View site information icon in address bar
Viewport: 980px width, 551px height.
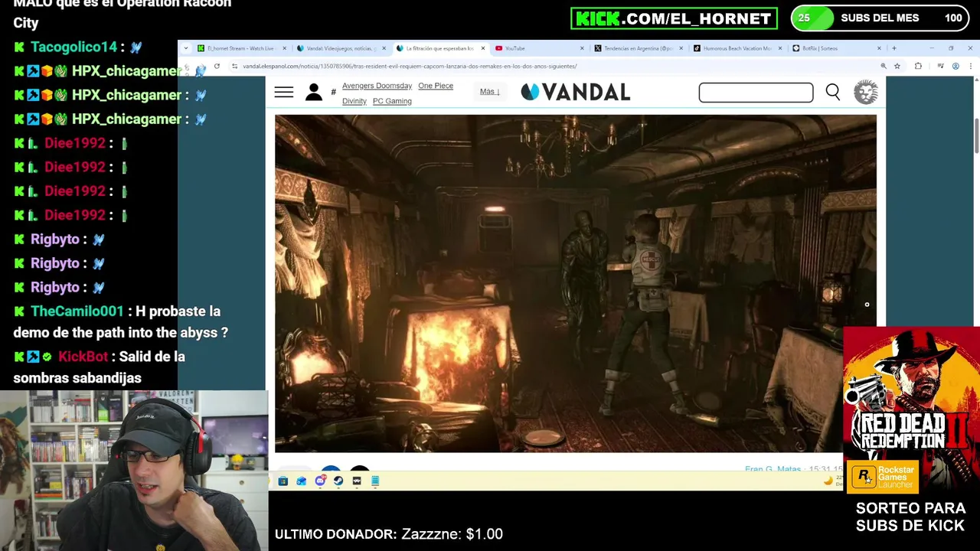[x=234, y=67]
